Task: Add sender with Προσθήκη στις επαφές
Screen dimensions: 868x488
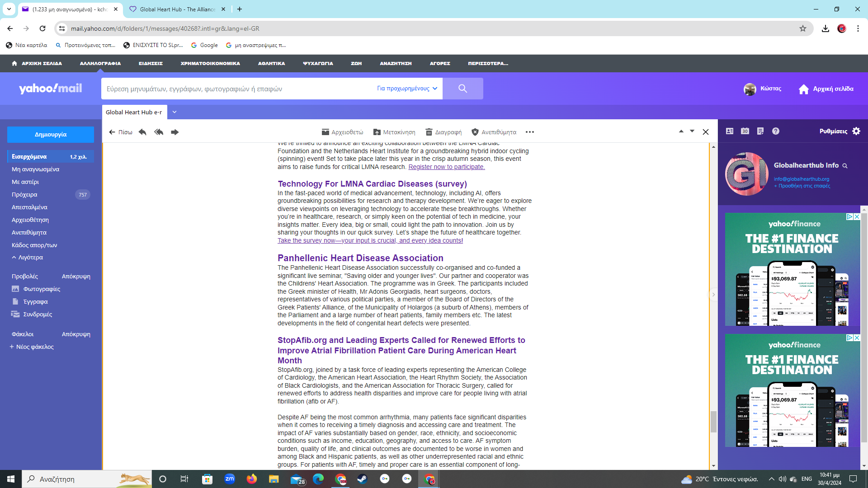Action: pyautogui.click(x=802, y=186)
